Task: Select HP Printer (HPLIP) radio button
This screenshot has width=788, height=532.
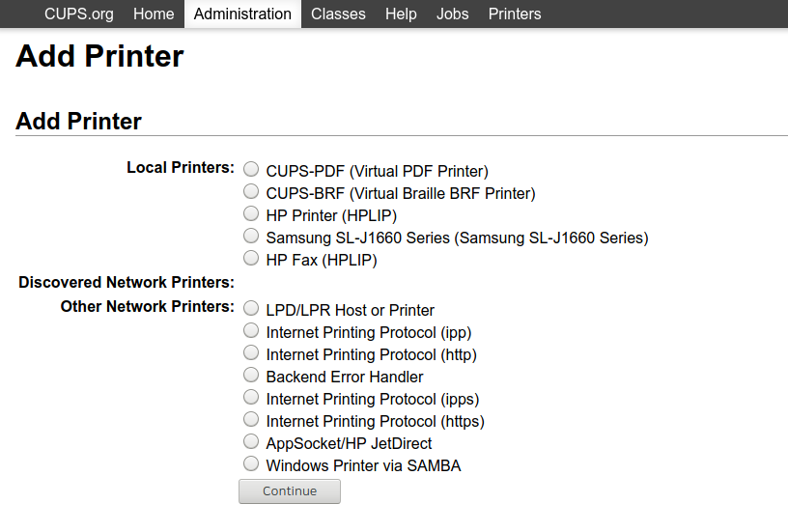Action: [251, 214]
